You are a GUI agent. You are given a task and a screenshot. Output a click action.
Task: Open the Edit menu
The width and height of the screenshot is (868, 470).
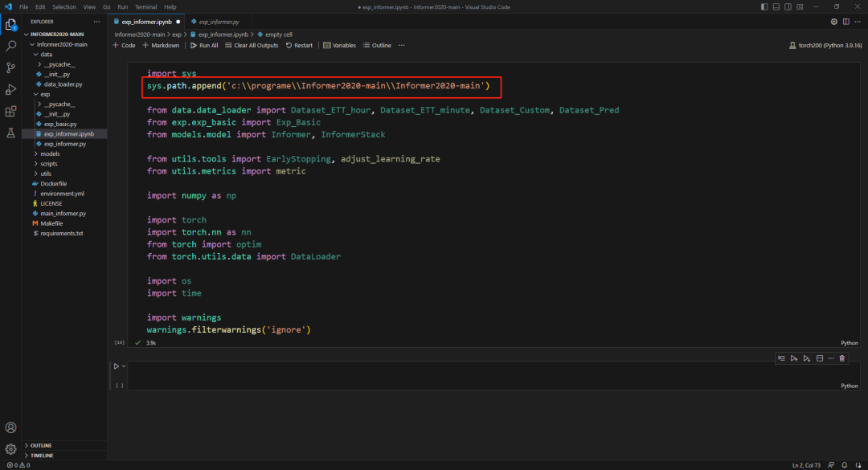point(40,6)
